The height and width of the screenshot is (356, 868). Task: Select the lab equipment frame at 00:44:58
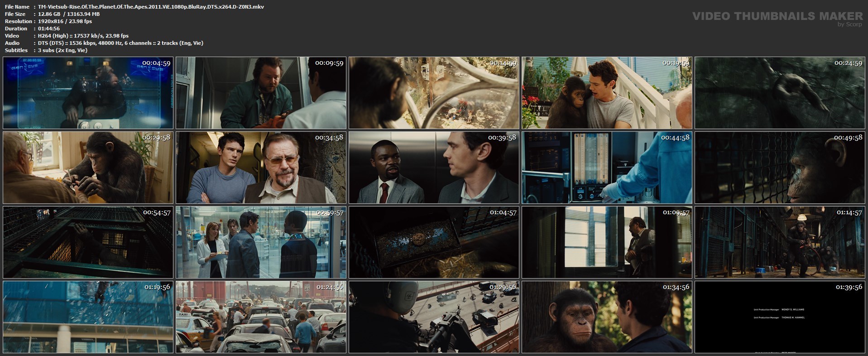click(x=607, y=168)
